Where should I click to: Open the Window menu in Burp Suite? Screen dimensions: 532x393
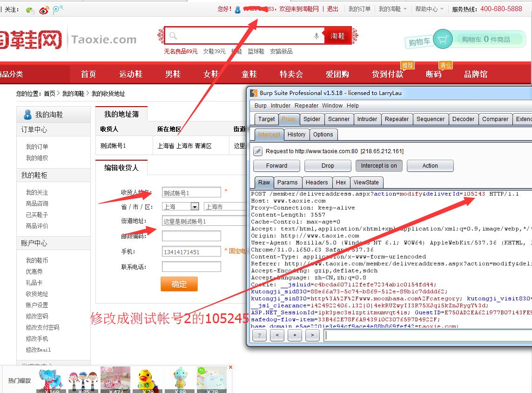tap(332, 106)
